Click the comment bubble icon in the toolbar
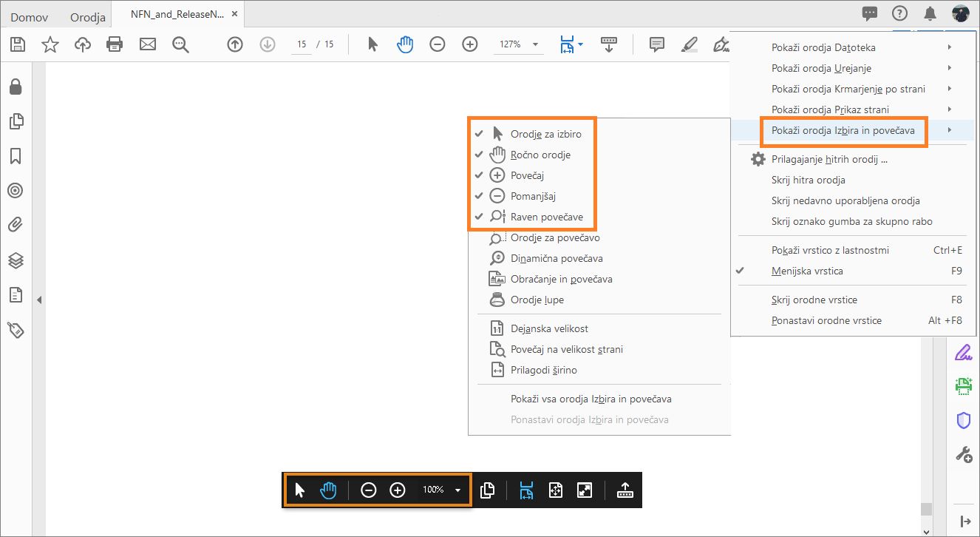This screenshot has height=537, width=980. [656, 44]
